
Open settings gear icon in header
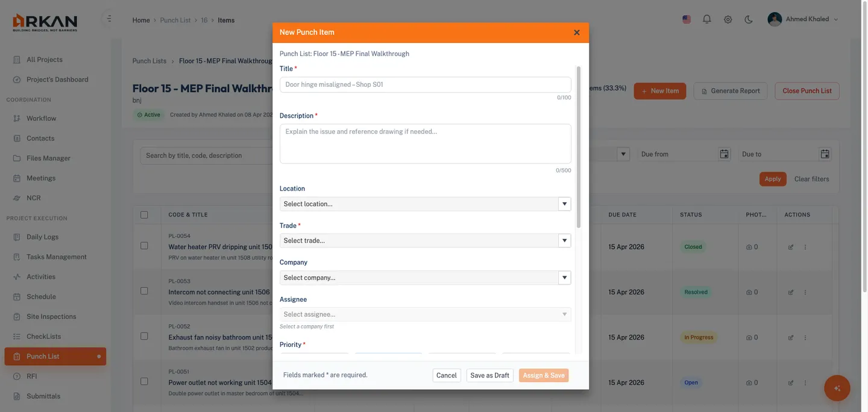point(728,19)
